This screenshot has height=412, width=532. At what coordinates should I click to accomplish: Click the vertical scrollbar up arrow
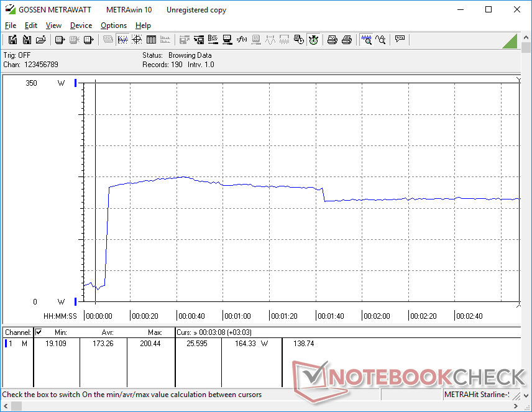[526, 37]
